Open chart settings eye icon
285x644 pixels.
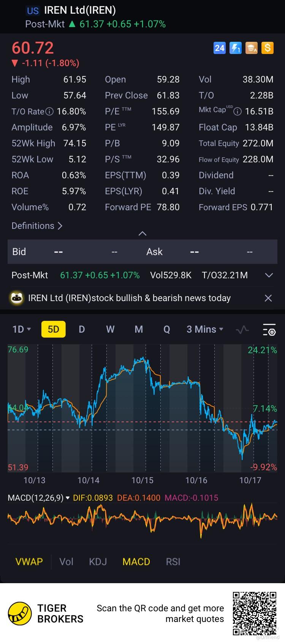coord(269,330)
